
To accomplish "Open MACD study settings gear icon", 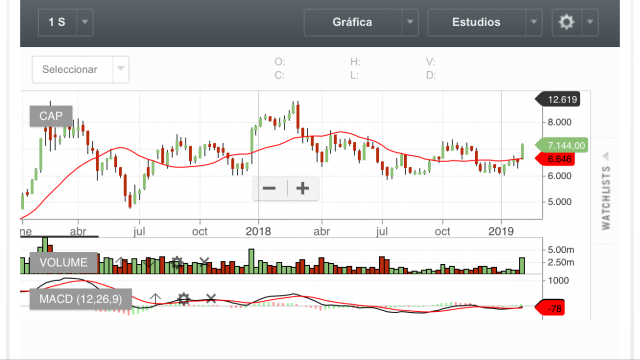I will 184,299.
